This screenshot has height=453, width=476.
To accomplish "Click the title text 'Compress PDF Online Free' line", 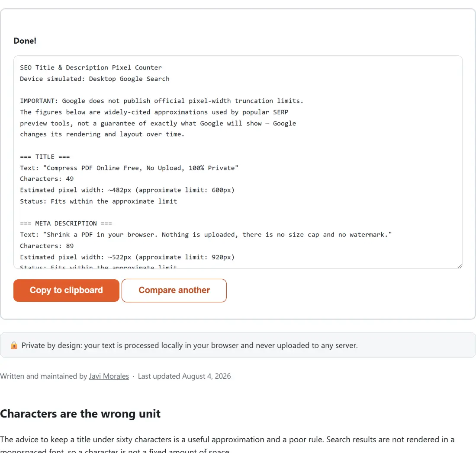I will (129, 168).
